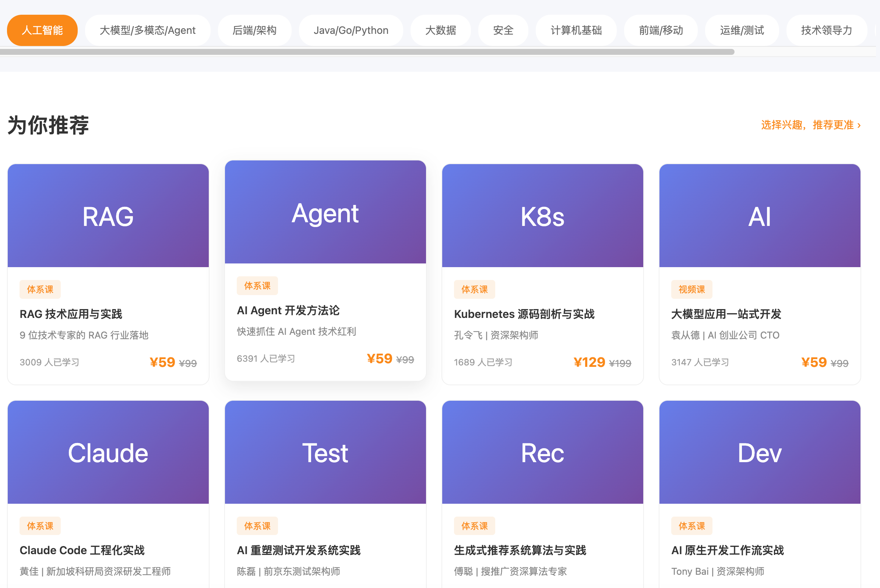The width and height of the screenshot is (880, 588).
Task: Select the 大数据 category tab
Action: tap(440, 30)
